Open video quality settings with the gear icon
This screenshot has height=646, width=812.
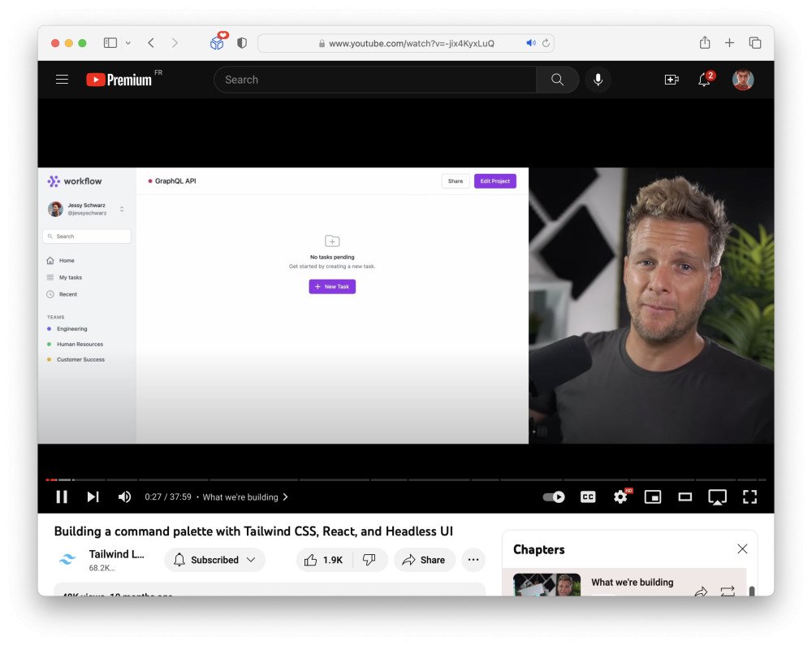(x=620, y=496)
